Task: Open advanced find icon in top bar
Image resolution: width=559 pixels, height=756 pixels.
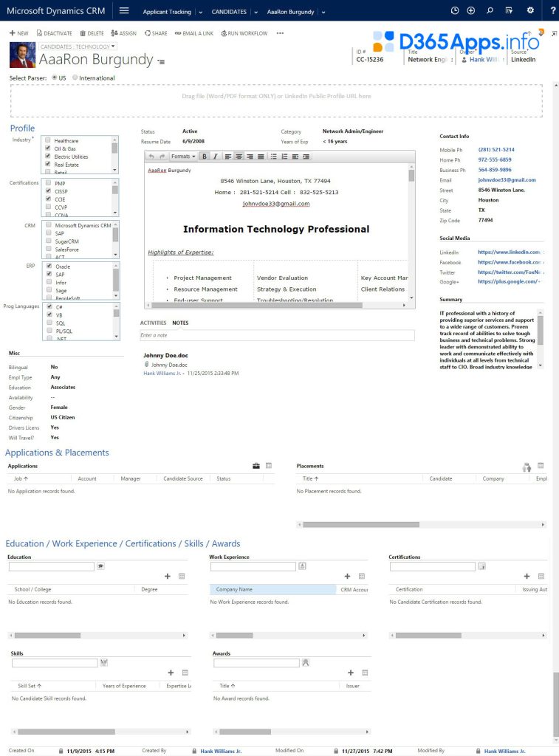Action: pyautogui.click(x=509, y=10)
